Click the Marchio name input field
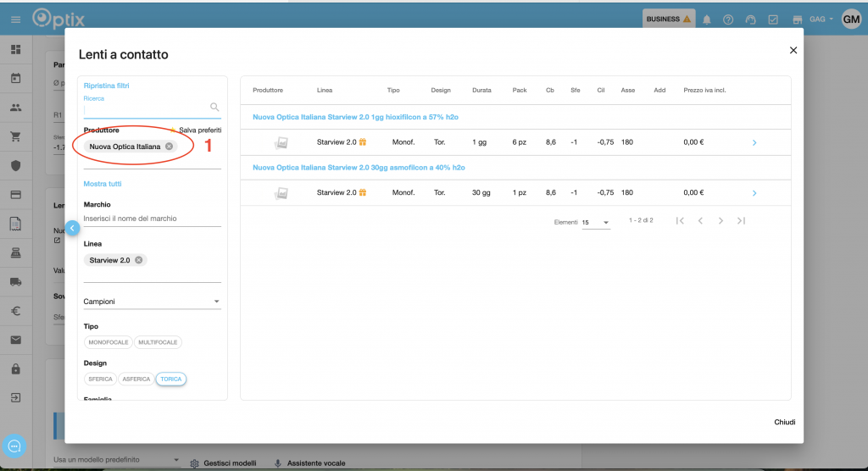Image resolution: width=868 pixels, height=471 pixels. 152,219
